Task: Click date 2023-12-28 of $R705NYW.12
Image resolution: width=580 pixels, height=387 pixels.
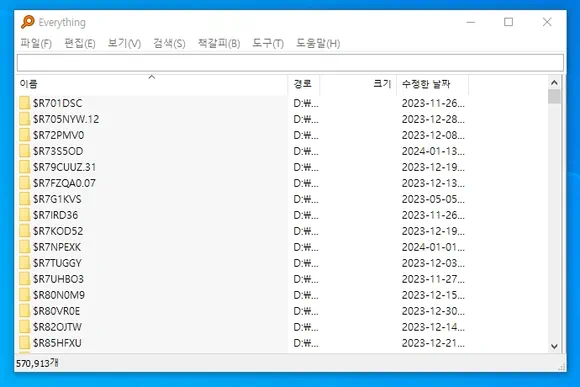Action: pos(433,119)
